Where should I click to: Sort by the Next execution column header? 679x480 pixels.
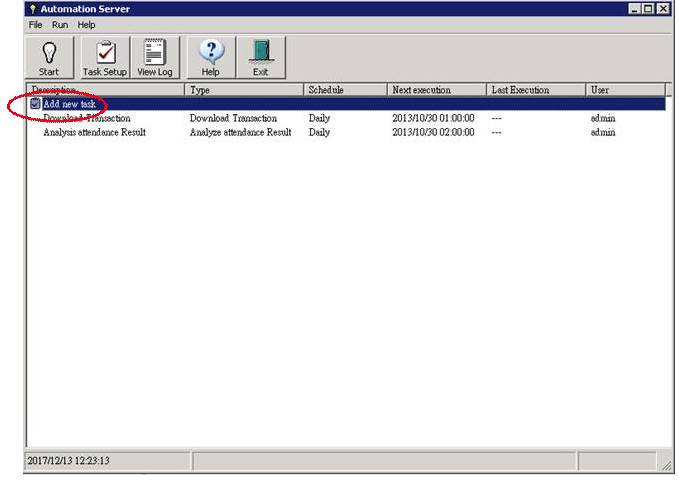436,90
